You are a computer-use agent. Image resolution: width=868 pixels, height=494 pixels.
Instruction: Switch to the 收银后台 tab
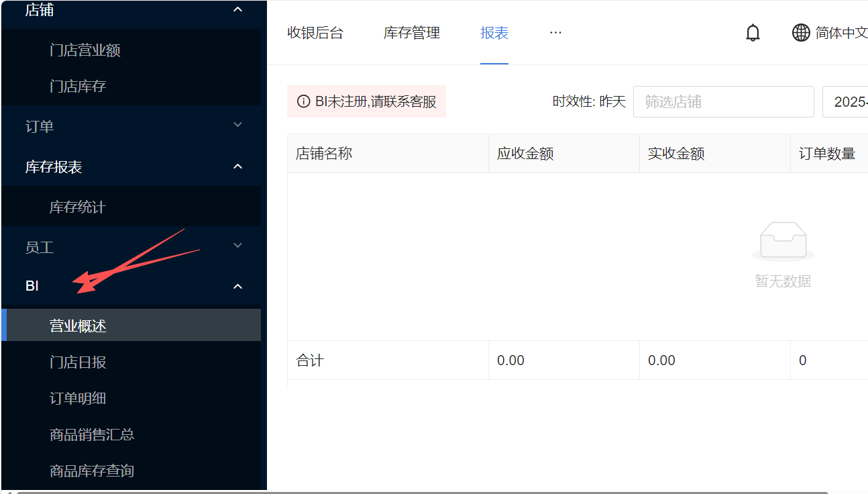point(315,33)
